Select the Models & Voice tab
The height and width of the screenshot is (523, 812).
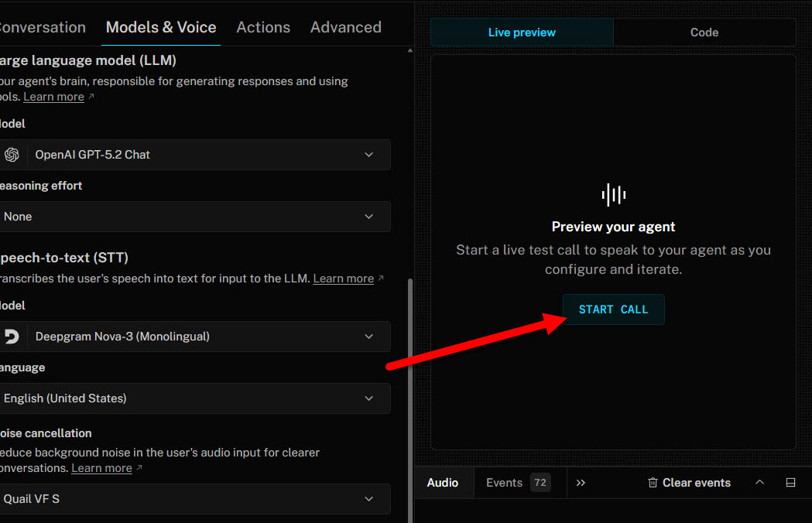161,27
